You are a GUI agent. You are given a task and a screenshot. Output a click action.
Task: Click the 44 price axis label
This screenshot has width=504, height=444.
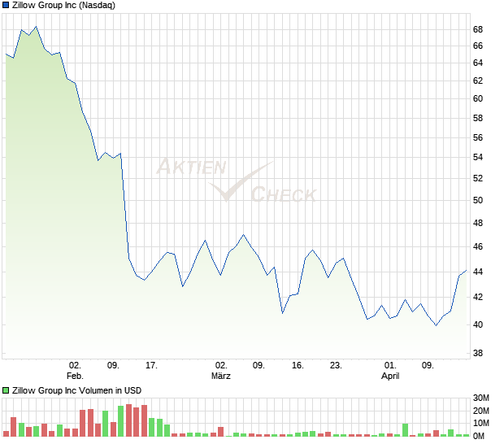click(x=478, y=272)
